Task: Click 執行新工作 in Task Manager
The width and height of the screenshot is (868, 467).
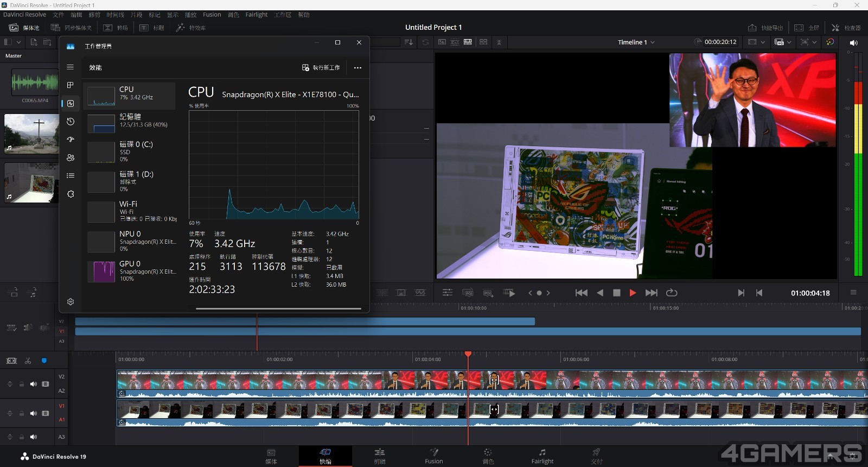Action: [x=321, y=68]
